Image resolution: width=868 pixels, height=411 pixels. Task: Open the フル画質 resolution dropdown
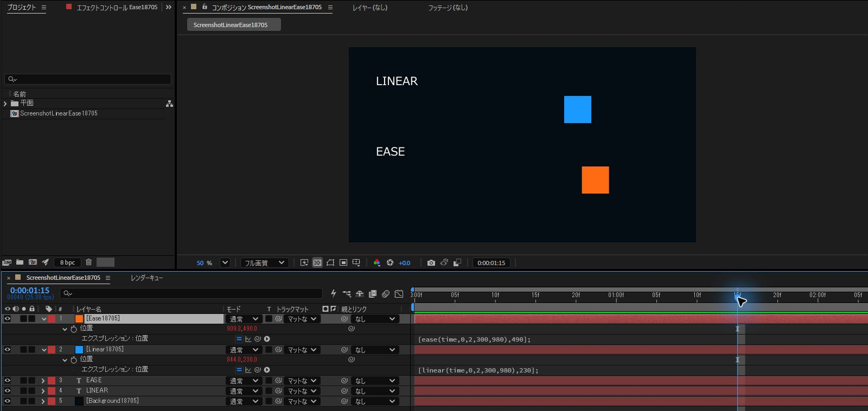coord(264,263)
